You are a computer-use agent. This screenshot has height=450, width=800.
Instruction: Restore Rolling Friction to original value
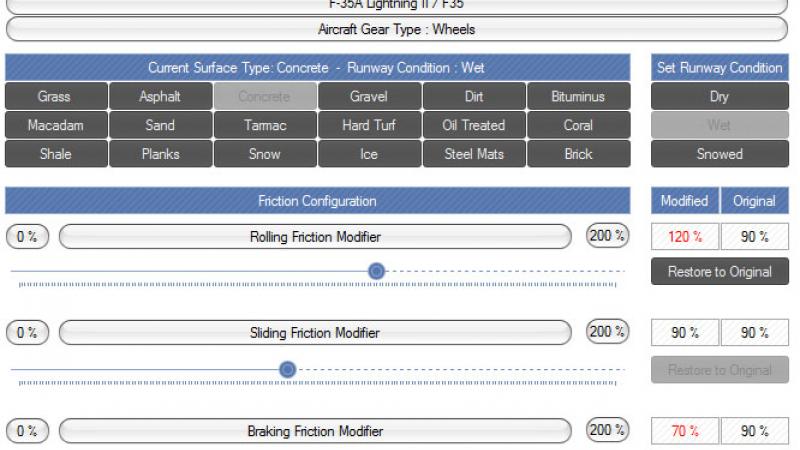pos(720,271)
